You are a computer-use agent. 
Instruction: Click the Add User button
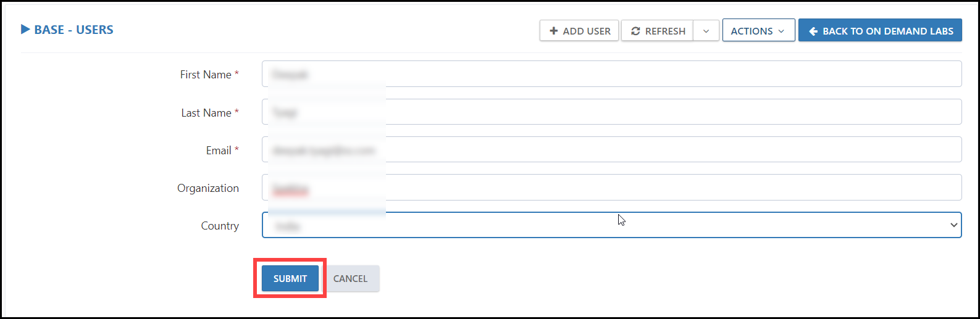coord(579,31)
